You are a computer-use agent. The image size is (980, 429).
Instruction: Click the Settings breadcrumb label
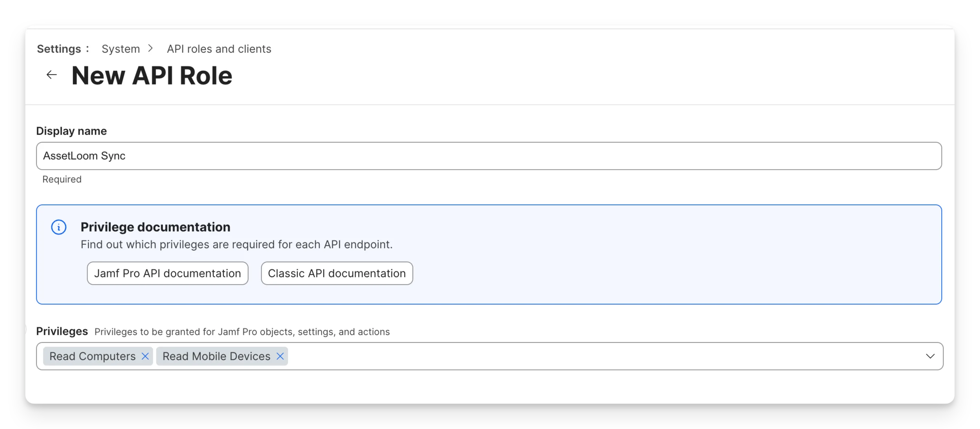click(59, 49)
